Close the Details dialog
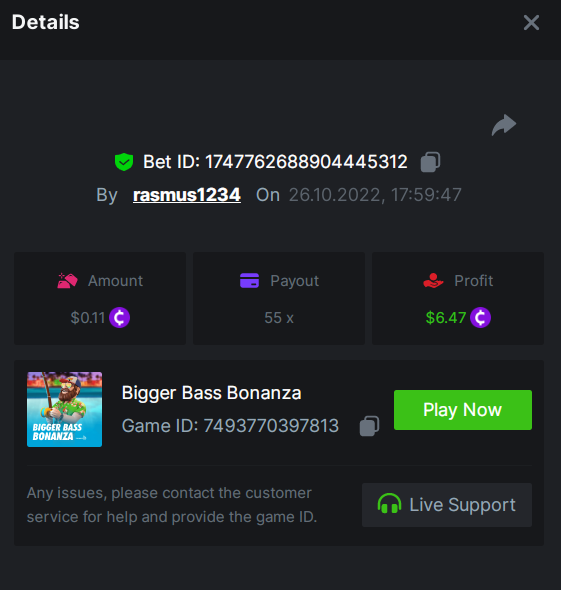 (x=531, y=23)
